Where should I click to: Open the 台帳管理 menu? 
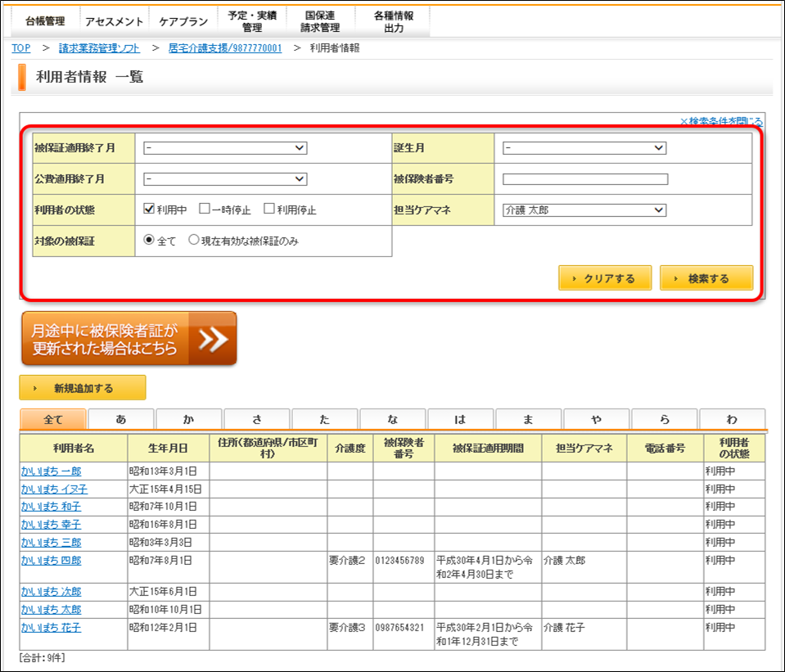[x=45, y=21]
